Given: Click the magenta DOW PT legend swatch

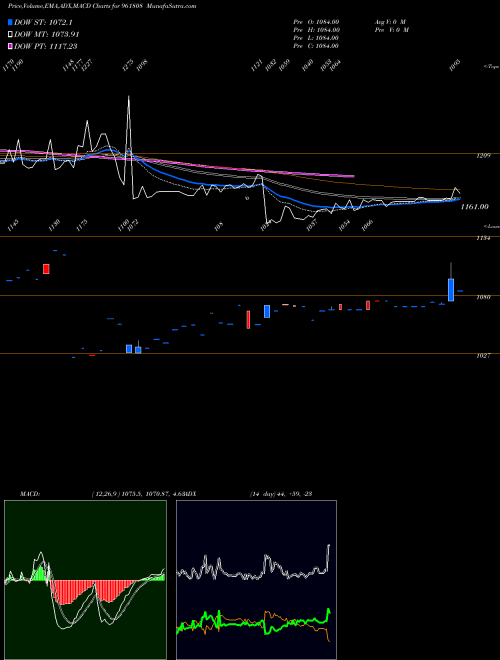Looking at the screenshot, I should tap(10, 46).
